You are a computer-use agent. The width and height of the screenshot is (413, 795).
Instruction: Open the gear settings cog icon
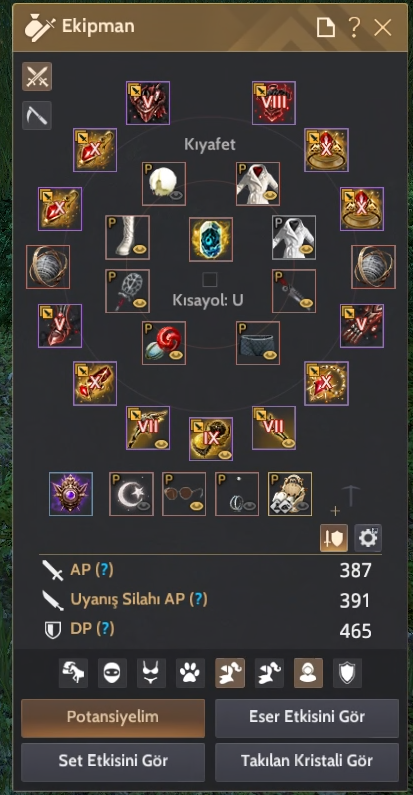[x=368, y=538]
